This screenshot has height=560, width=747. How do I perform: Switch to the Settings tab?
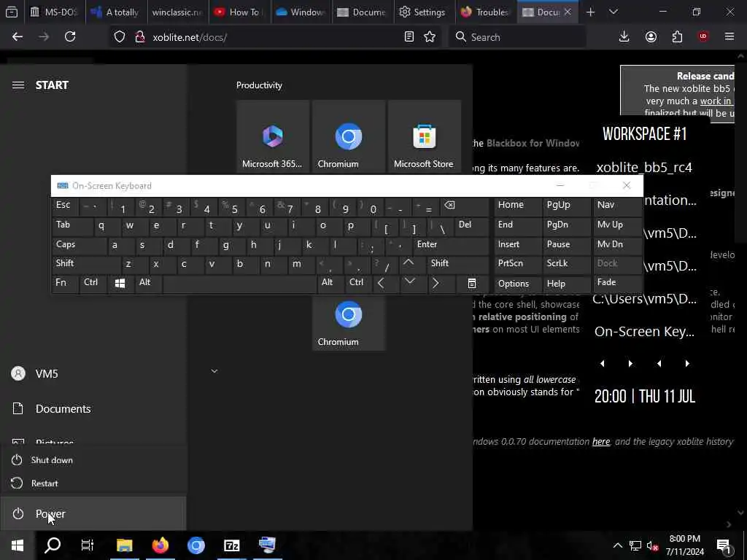424,12
